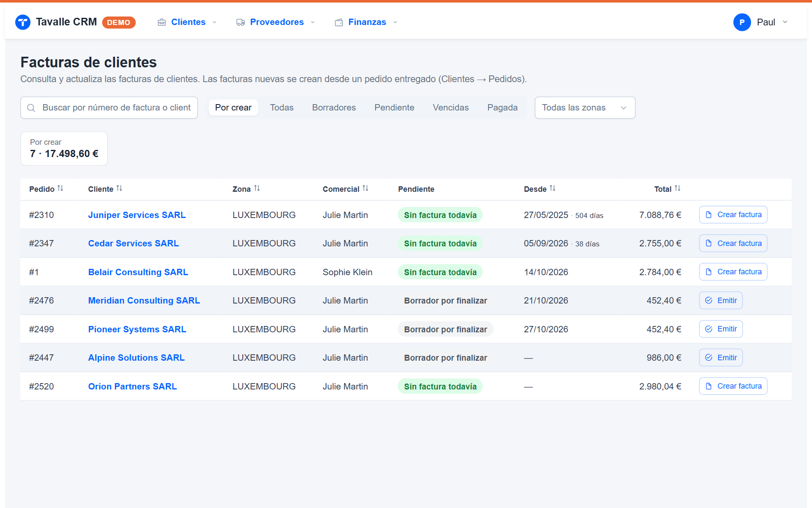Click Emitir for Alpine Solutions SARL

pyautogui.click(x=721, y=358)
